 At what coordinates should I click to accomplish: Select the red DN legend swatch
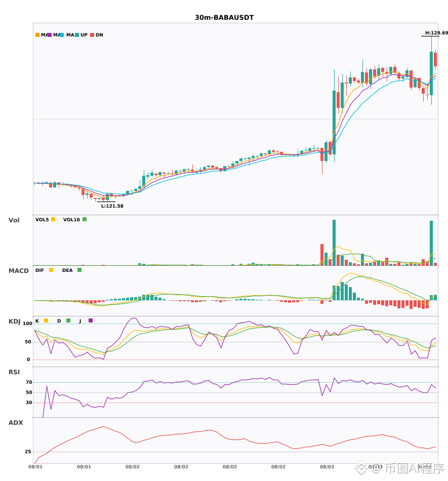(x=92, y=35)
